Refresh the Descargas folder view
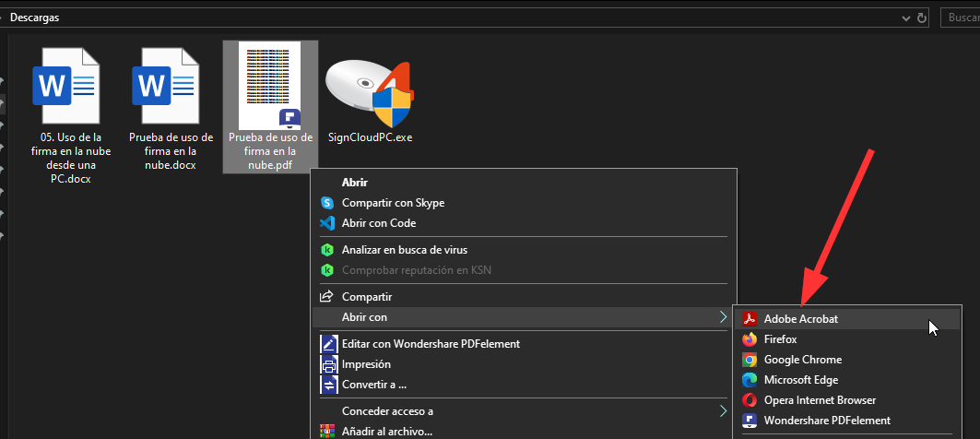Viewport: 980px width, 439px height. tap(922, 18)
